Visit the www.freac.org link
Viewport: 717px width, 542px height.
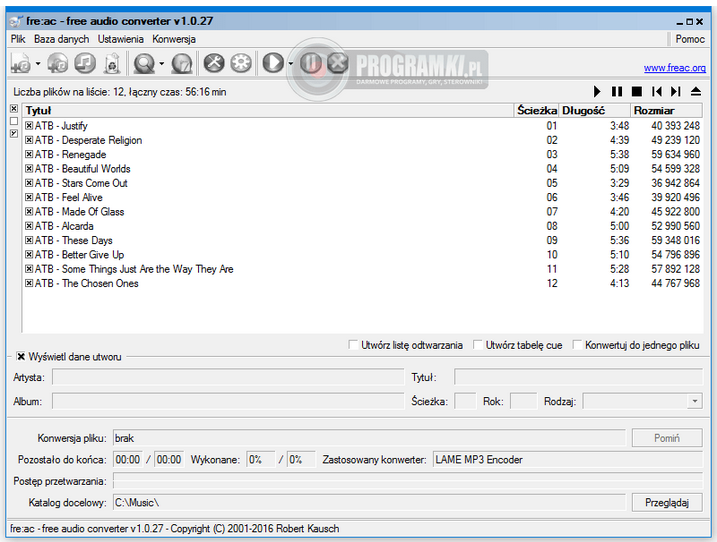point(674,68)
